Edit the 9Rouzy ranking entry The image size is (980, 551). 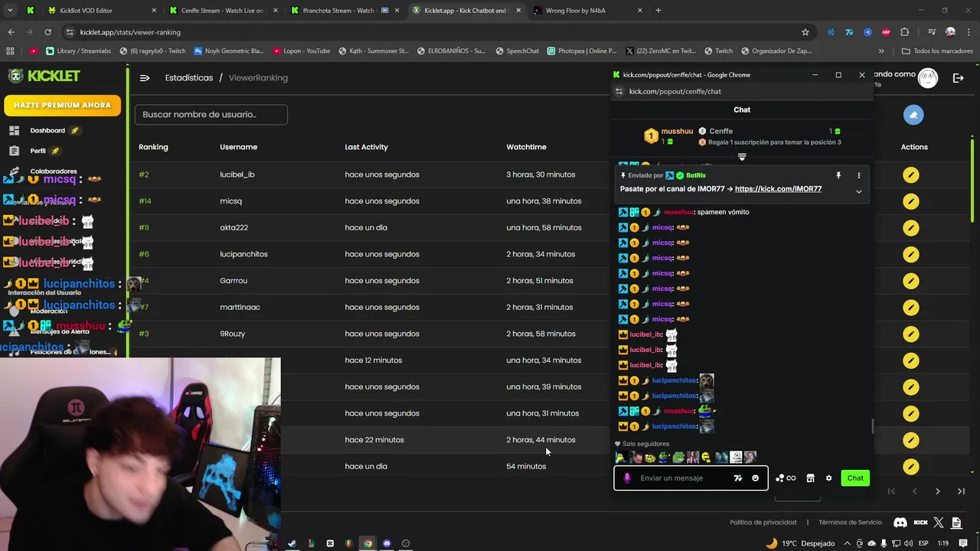[x=910, y=334]
